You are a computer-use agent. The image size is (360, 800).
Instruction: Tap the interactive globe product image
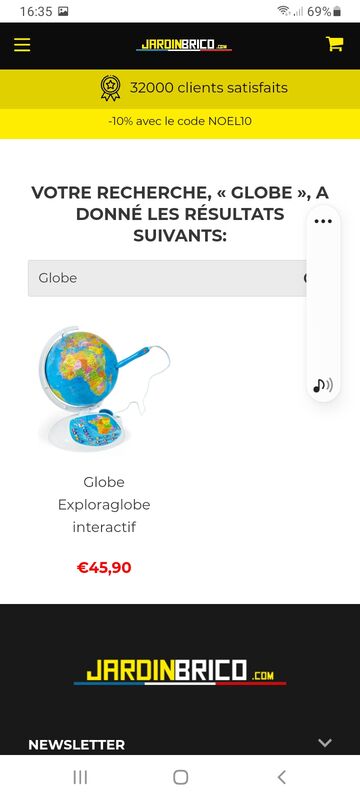(x=104, y=389)
